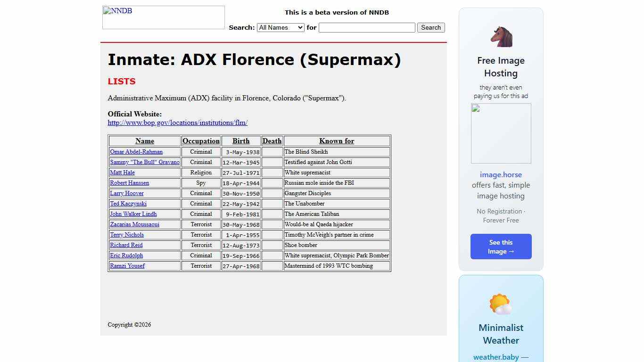Visit the bop.gov official website link
Viewport: 644px width, 362px height.
pyautogui.click(x=177, y=123)
